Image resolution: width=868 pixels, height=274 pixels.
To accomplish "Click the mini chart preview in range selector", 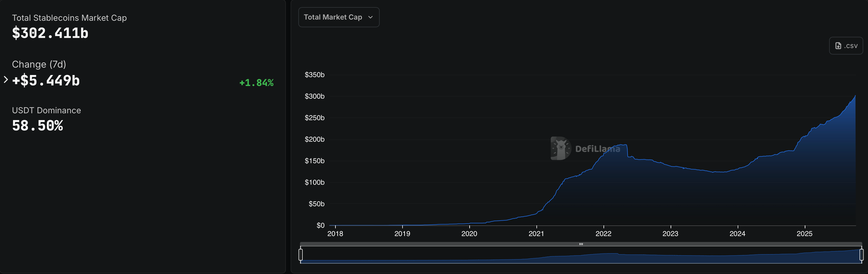I will click(x=581, y=256).
